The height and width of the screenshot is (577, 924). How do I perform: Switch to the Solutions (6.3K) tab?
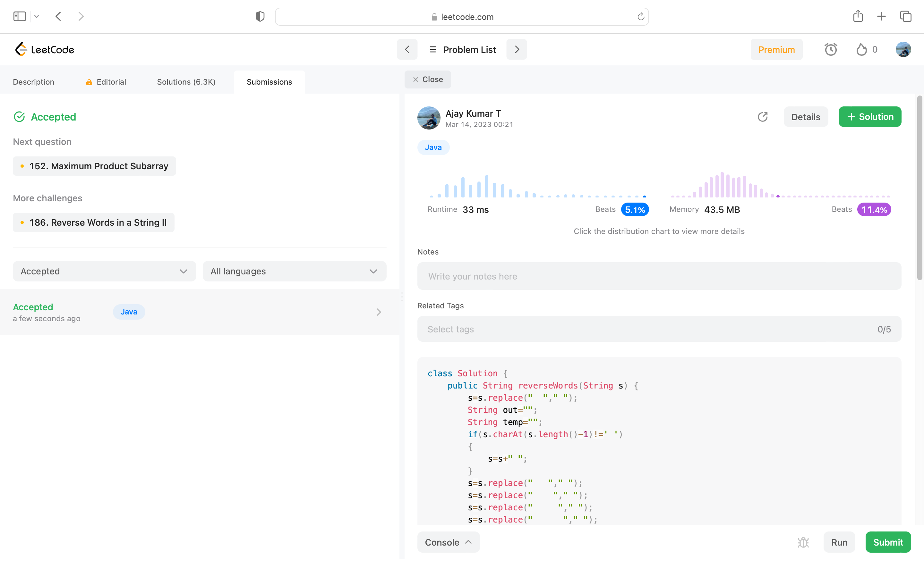(186, 82)
